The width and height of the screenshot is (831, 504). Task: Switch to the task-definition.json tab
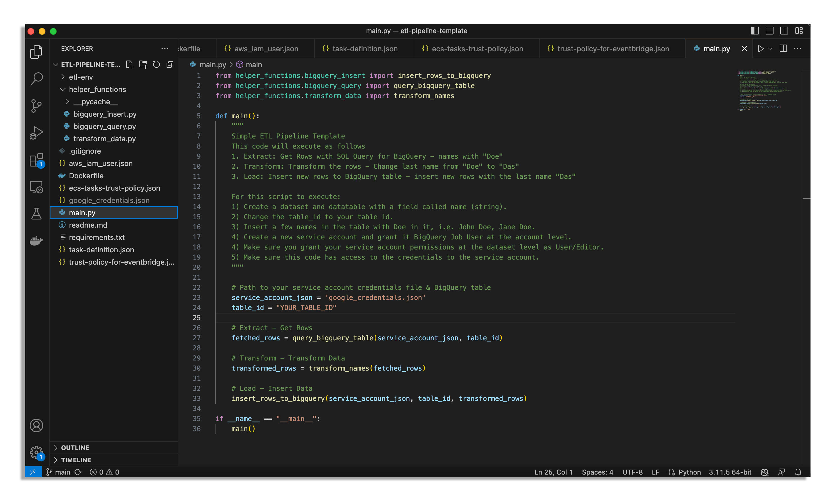click(365, 48)
